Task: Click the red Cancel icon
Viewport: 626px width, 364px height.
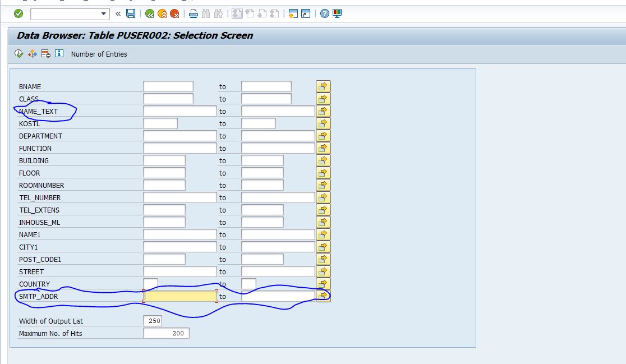Action: coord(174,13)
